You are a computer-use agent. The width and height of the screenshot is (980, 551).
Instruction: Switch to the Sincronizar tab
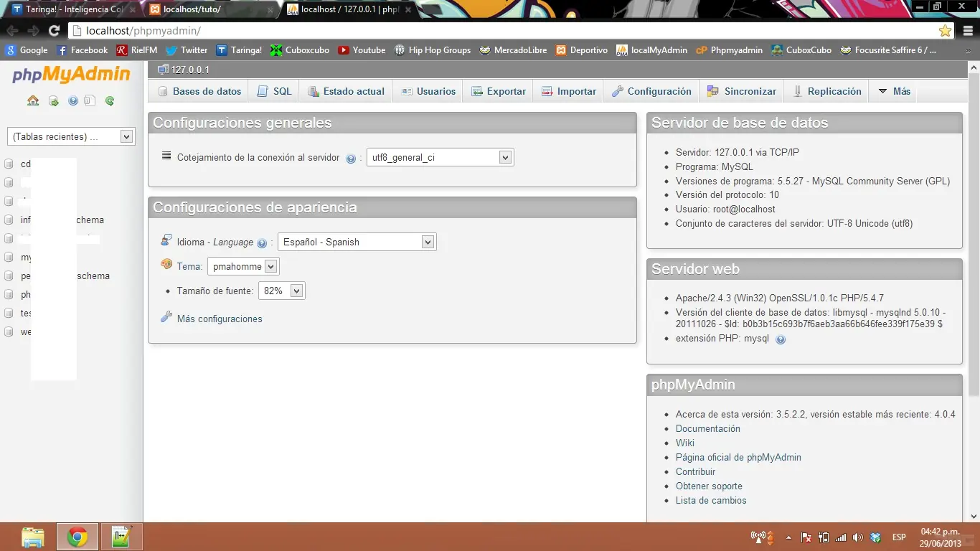742,91
